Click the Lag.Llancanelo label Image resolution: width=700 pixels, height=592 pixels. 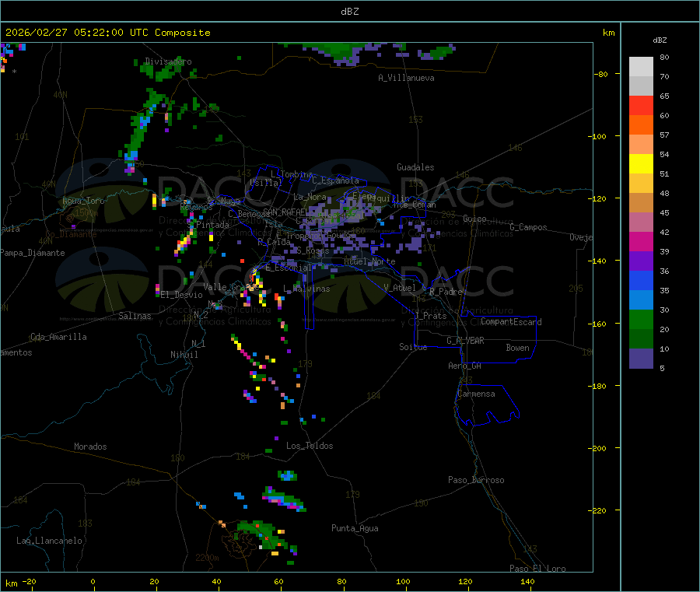click(49, 541)
